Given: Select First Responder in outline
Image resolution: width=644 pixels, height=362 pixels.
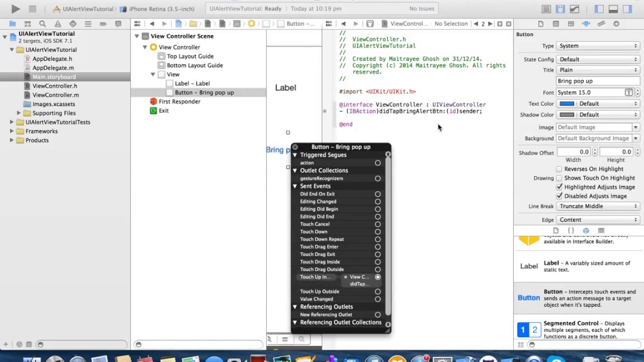Looking at the screenshot, I should [179, 102].
